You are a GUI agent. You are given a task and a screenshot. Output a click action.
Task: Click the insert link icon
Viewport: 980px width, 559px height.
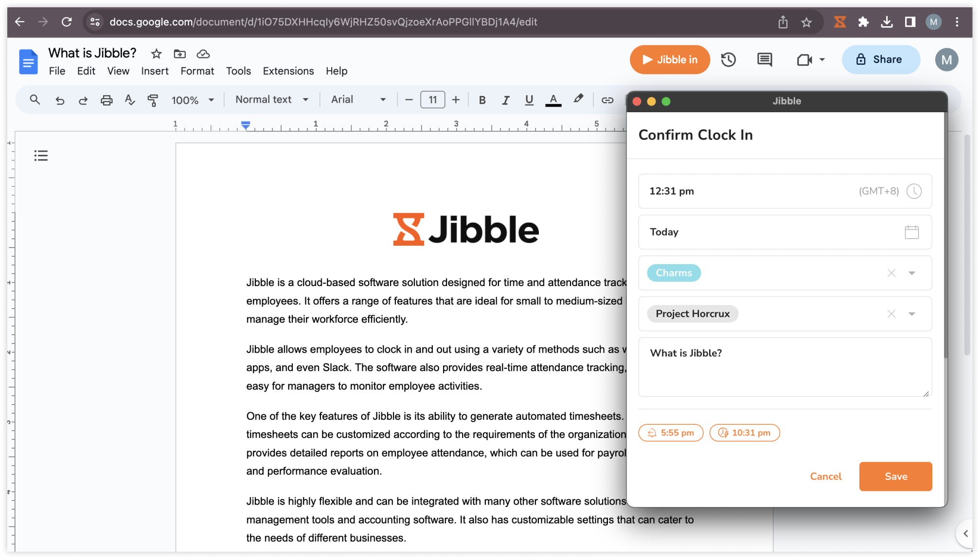pyautogui.click(x=607, y=100)
